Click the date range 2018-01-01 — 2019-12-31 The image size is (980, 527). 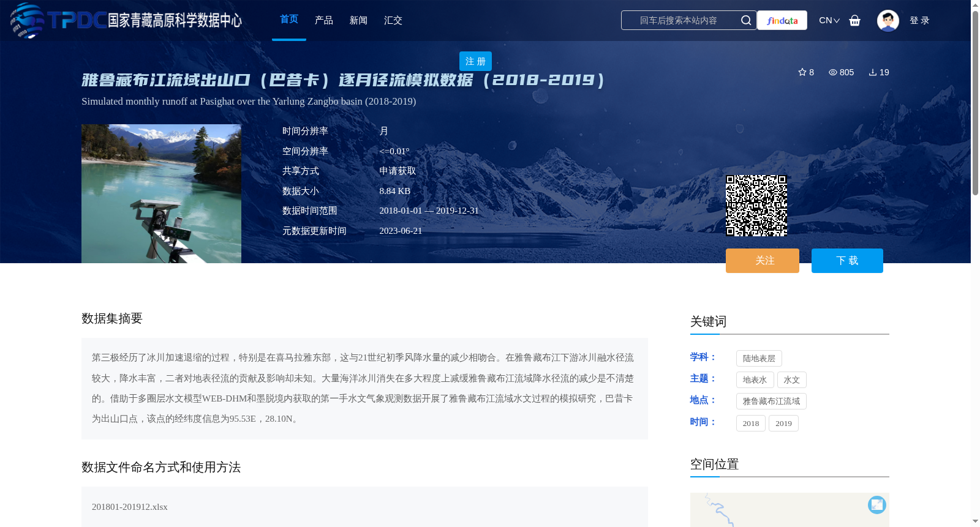429,211
